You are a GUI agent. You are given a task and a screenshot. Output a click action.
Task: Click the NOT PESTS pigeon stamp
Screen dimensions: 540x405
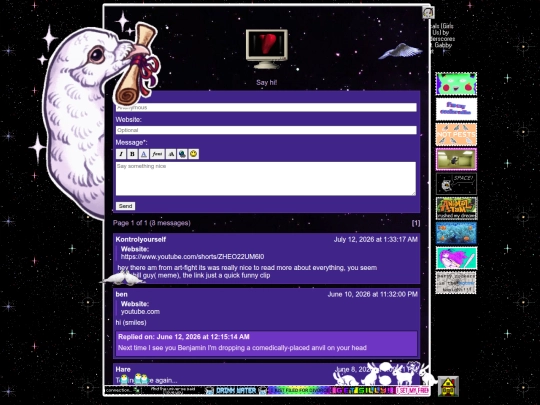pos(456,134)
